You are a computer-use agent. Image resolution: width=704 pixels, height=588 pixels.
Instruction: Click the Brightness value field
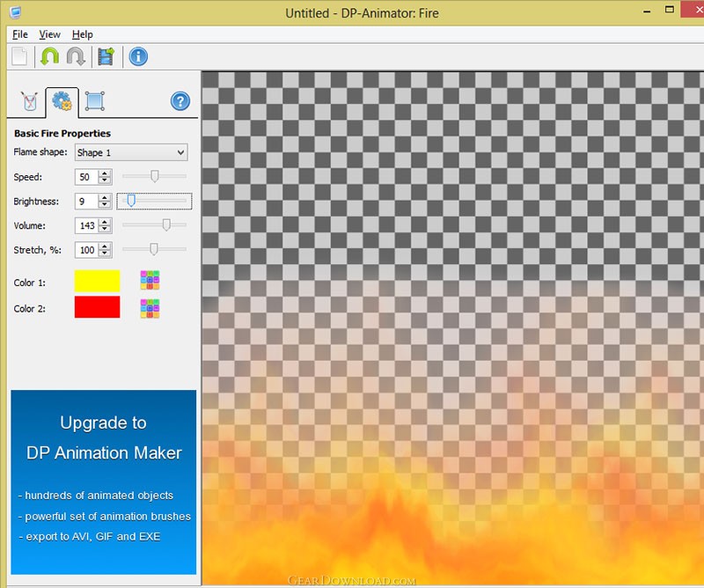86,202
